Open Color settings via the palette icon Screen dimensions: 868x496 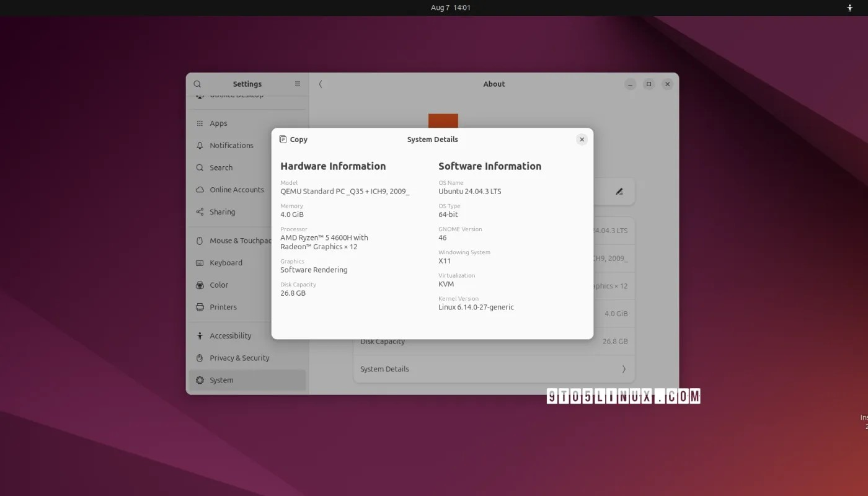coord(199,285)
